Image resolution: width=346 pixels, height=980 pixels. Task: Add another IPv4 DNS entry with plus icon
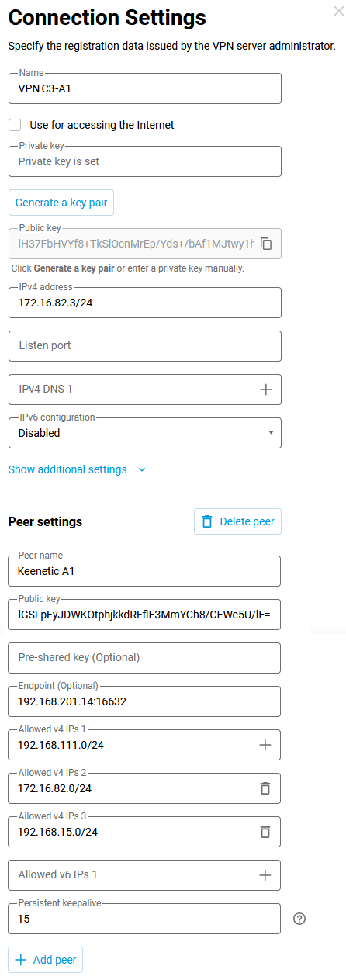[x=265, y=390]
